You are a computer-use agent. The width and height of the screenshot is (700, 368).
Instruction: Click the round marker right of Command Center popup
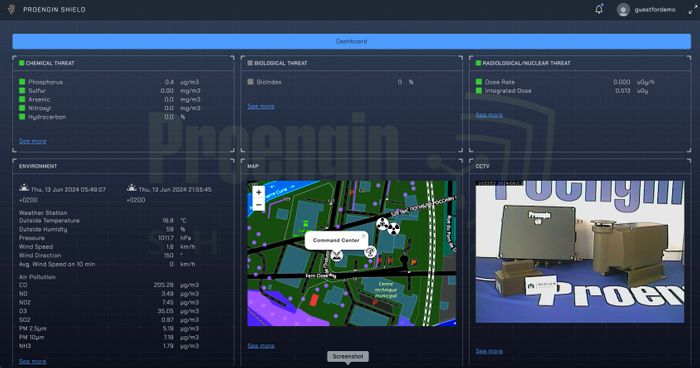pyautogui.click(x=370, y=252)
